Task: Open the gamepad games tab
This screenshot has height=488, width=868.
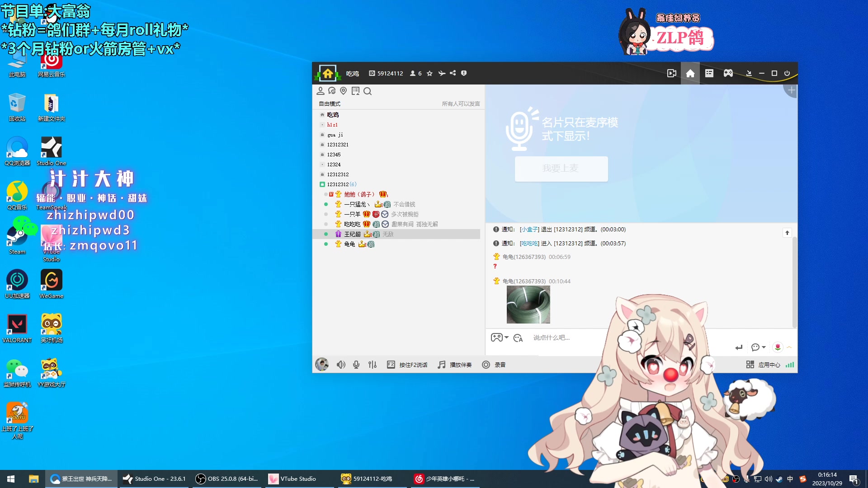Action: pyautogui.click(x=728, y=73)
